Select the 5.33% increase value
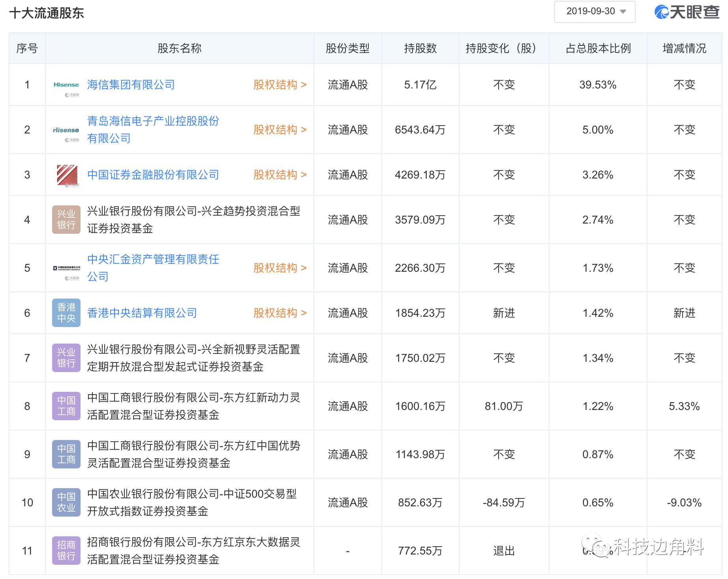 tap(685, 406)
